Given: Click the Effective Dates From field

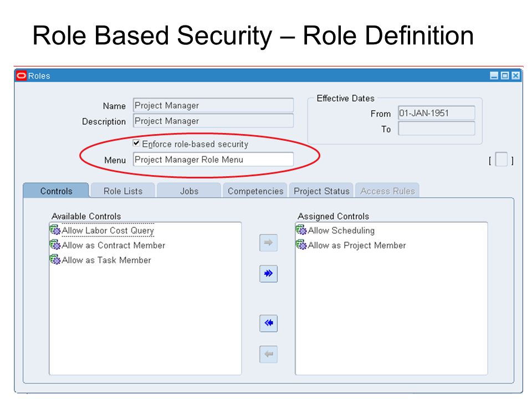Looking at the screenshot, I should (x=436, y=113).
